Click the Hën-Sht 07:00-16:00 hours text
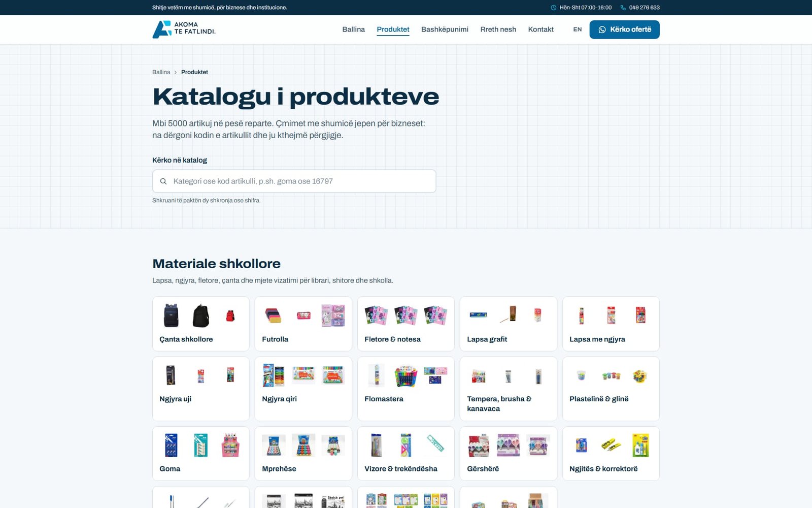 (x=585, y=8)
